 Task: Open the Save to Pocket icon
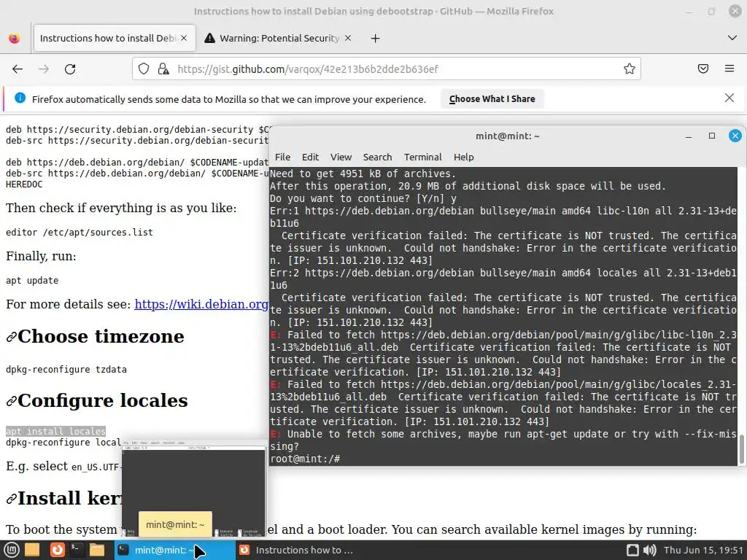(703, 69)
